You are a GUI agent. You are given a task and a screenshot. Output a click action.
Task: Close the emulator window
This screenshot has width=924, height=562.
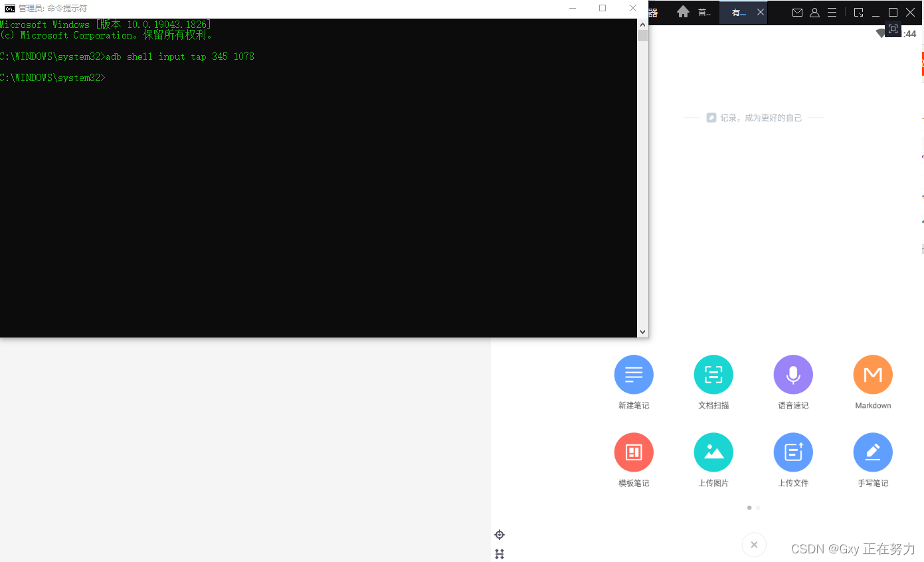(x=910, y=13)
